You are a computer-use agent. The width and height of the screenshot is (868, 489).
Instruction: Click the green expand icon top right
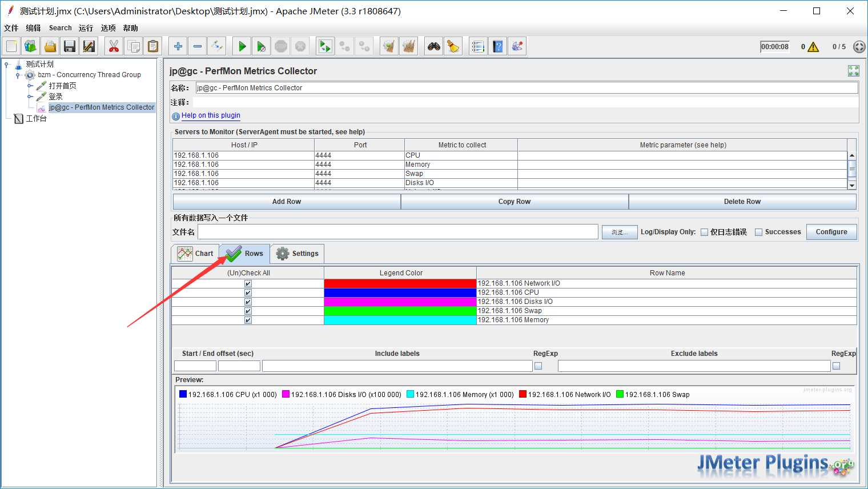click(854, 71)
